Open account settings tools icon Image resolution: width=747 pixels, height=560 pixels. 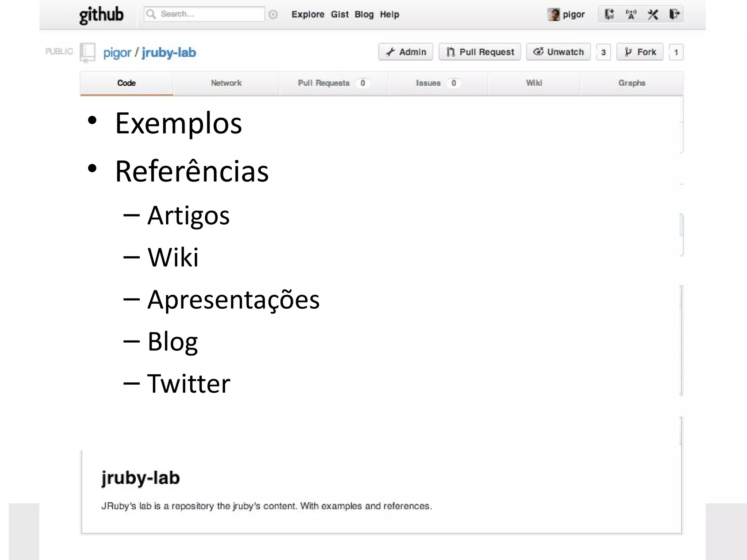click(653, 15)
